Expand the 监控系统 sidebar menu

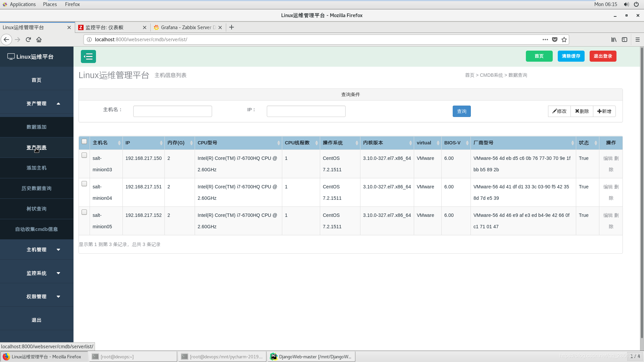[x=37, y=273]
